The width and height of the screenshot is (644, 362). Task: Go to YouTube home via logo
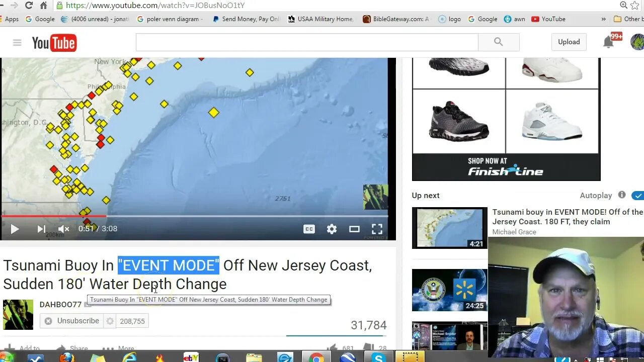pos(54,43)
